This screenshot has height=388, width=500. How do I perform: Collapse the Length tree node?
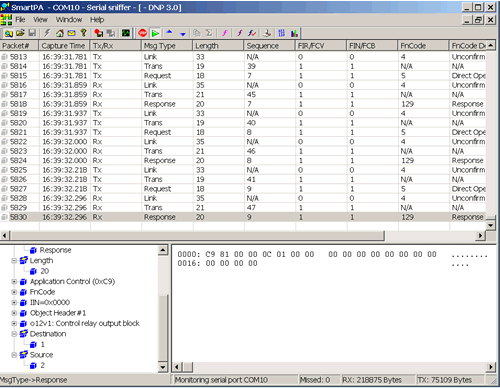tap(14, 261)
